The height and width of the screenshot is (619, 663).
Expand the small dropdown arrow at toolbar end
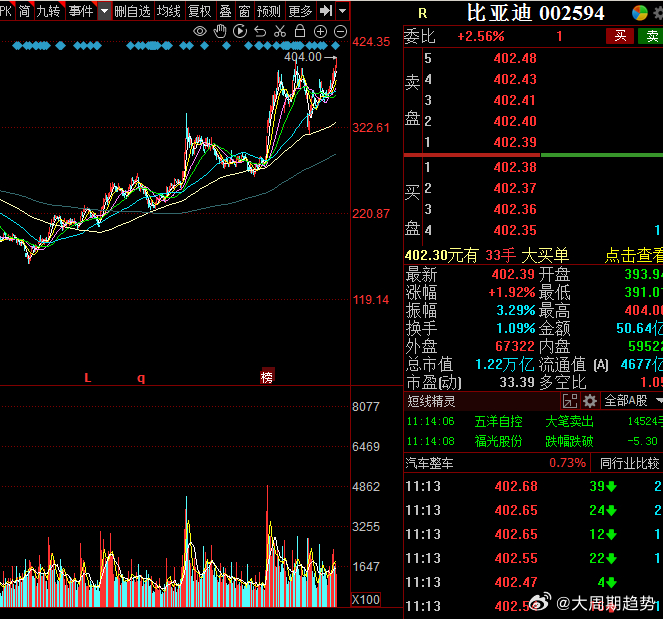343,11
